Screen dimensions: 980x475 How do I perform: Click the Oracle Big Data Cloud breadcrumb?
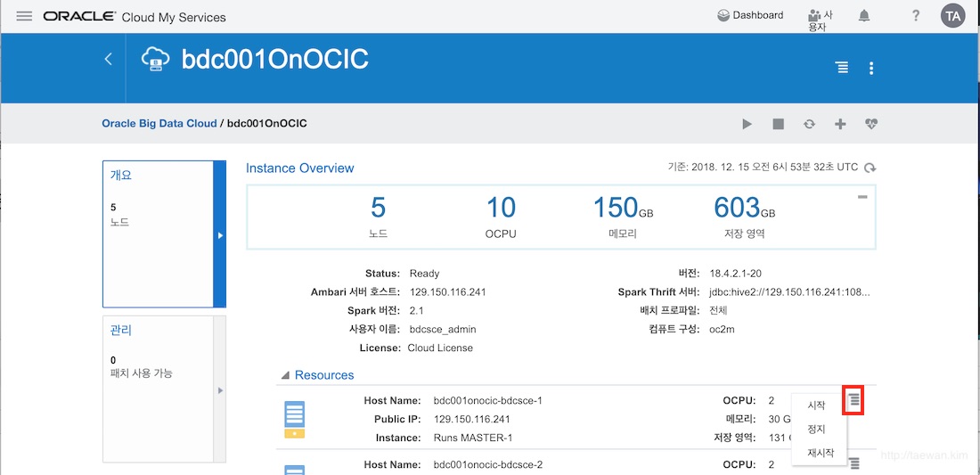(x=159, y=123)
